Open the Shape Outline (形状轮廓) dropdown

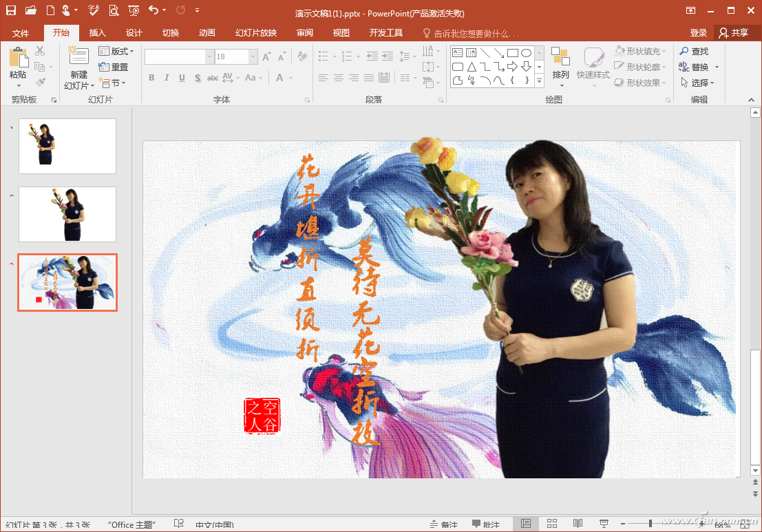click(x=640, y=67)
